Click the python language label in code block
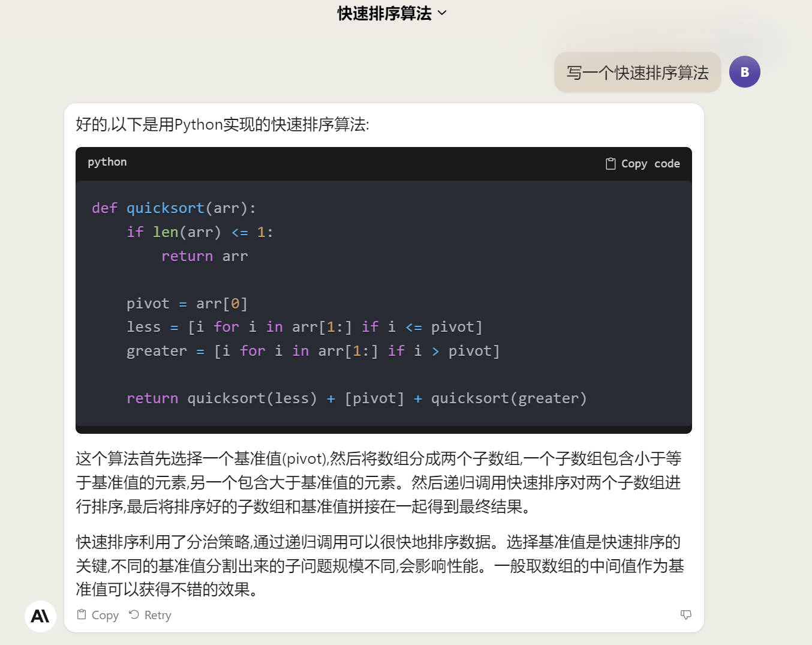Image resolution: width=812 pixels, height=645 pixels. point(107,162)
